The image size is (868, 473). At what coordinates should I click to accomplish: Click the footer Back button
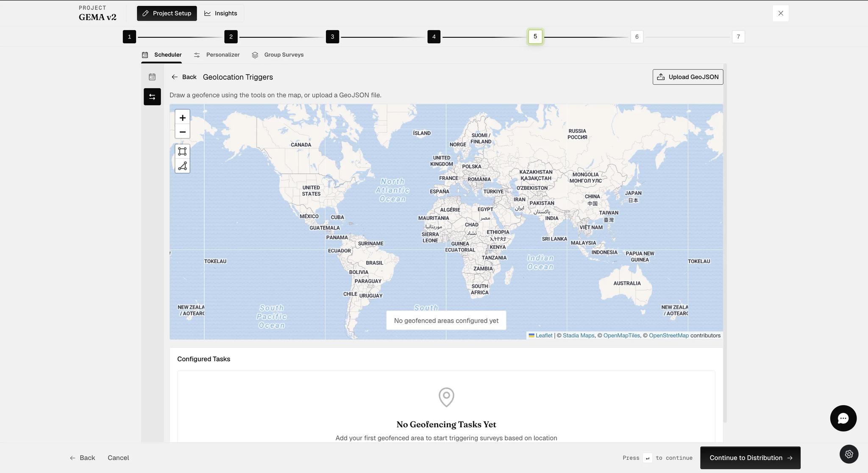pos(82,458)
